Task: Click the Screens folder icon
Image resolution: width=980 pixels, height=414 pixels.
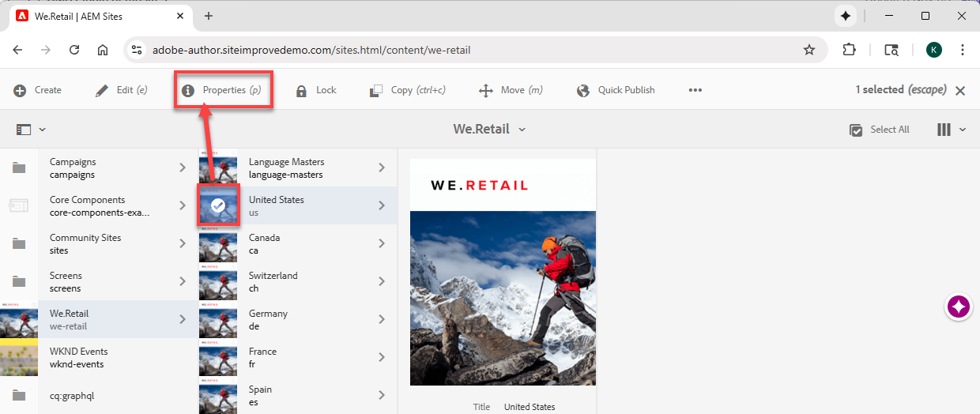Action: click(x=19, y=281)
